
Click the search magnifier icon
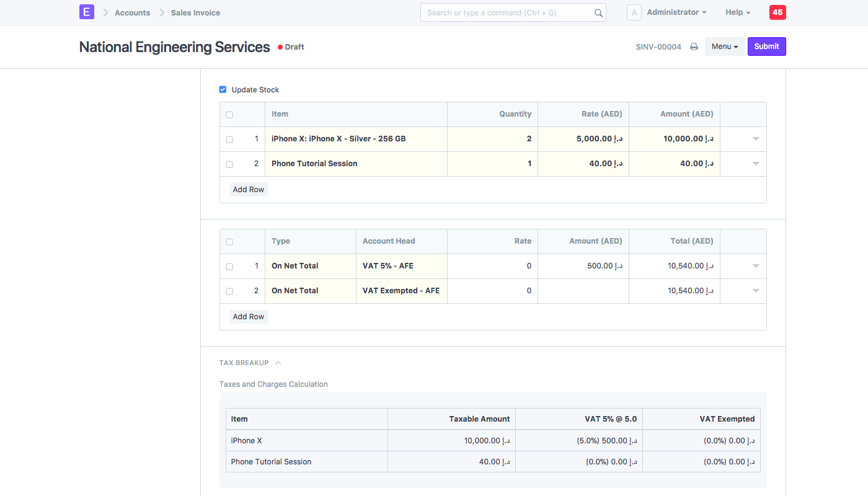598,13
